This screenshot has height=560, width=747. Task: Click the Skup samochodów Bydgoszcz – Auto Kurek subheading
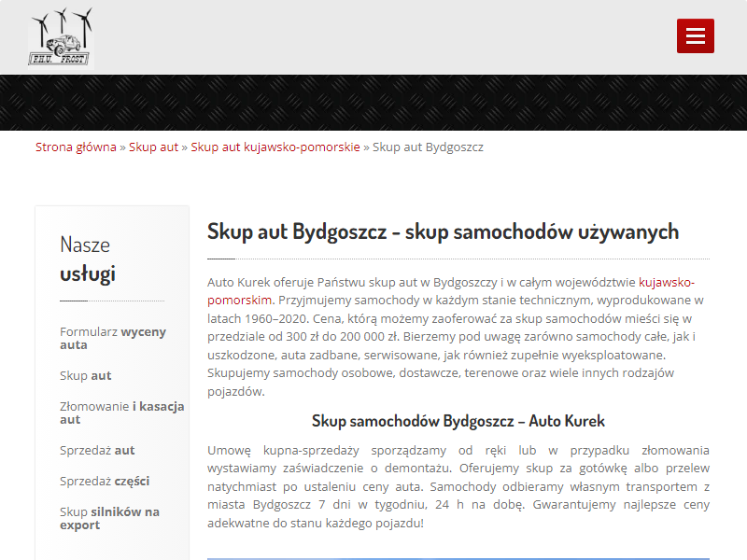click(458, 421)
